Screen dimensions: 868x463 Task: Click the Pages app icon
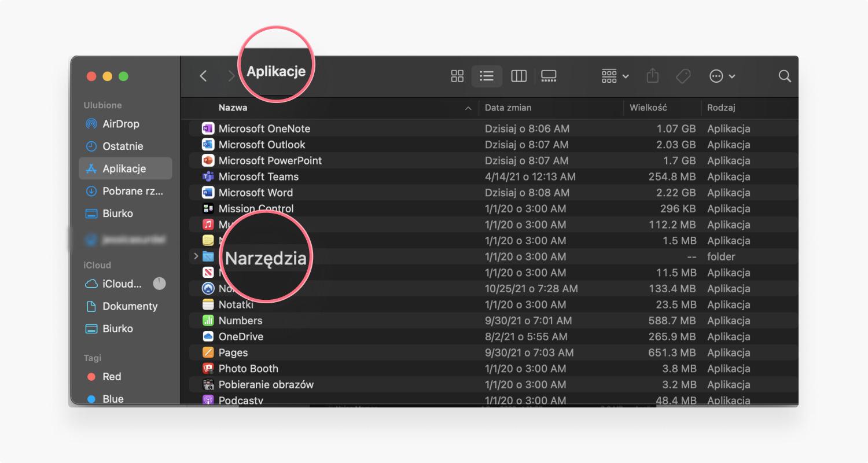pos(208,352)
